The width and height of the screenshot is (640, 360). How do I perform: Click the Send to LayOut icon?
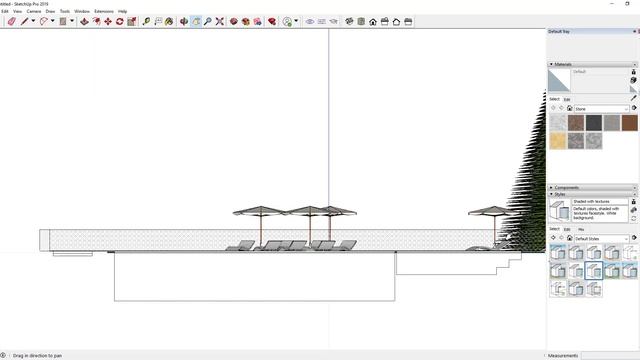coord(258,22)
